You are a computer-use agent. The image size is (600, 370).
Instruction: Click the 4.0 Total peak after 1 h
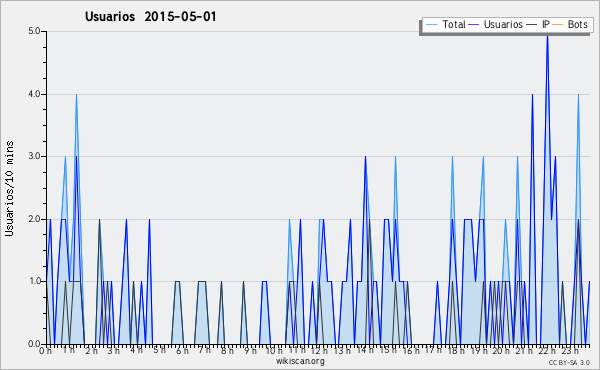(x=77, y=96)
